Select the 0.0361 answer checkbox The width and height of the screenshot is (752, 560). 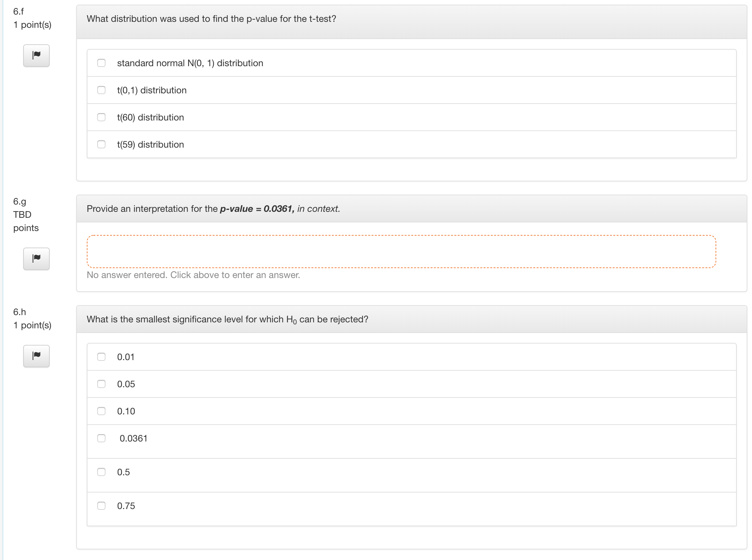pyautogui.click(x=101, y=438)
